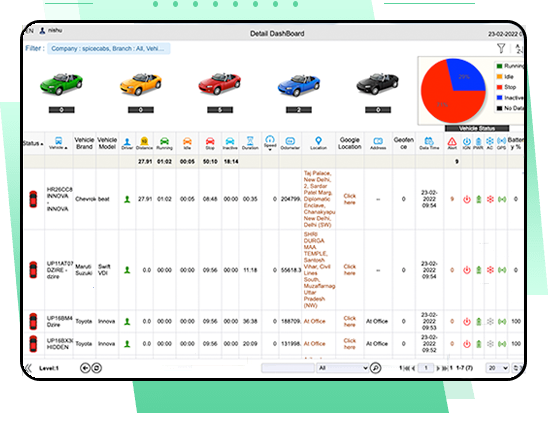
Task: Open Click here link for UP11AT07 DZIRE
Action: click(349, 269)
